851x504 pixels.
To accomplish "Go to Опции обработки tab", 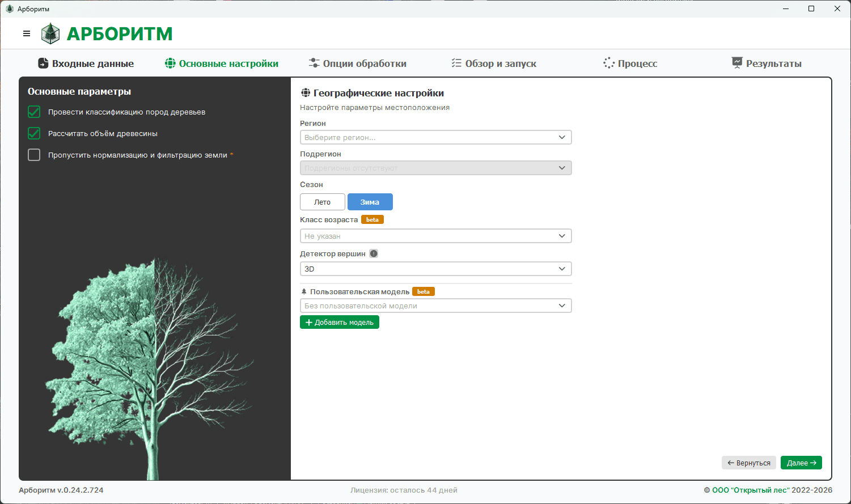I will [x=358, y=63].
